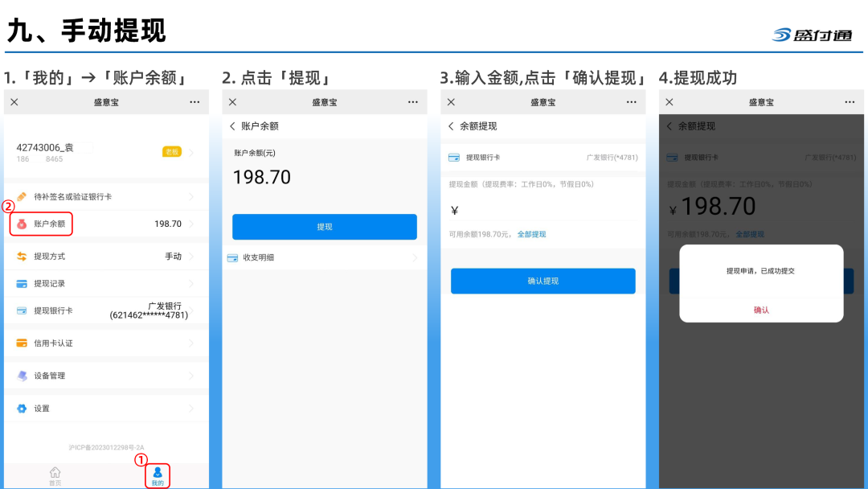
Task: Close the first 盛意宝 screen with X
Action: pyautogui.click(x=14, y=102)
